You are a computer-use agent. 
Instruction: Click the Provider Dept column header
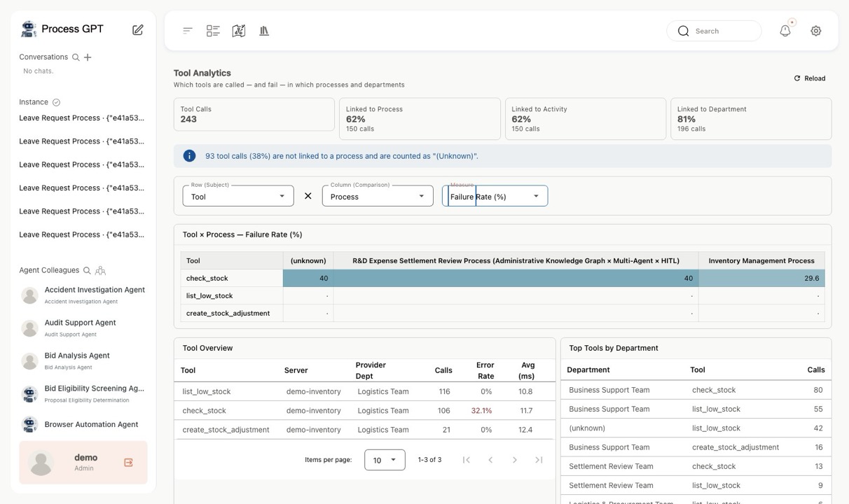[x=371, y=370]
